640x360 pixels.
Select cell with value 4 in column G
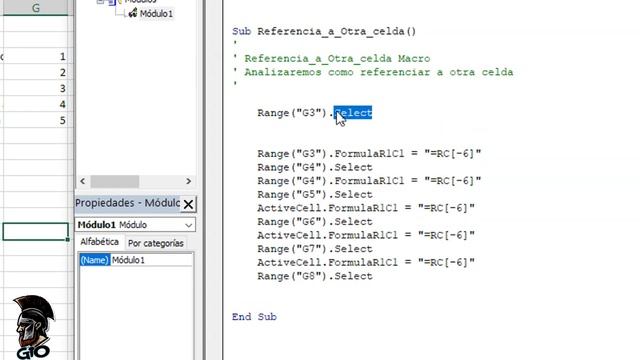pyautogui.click(x=36, y=104)
